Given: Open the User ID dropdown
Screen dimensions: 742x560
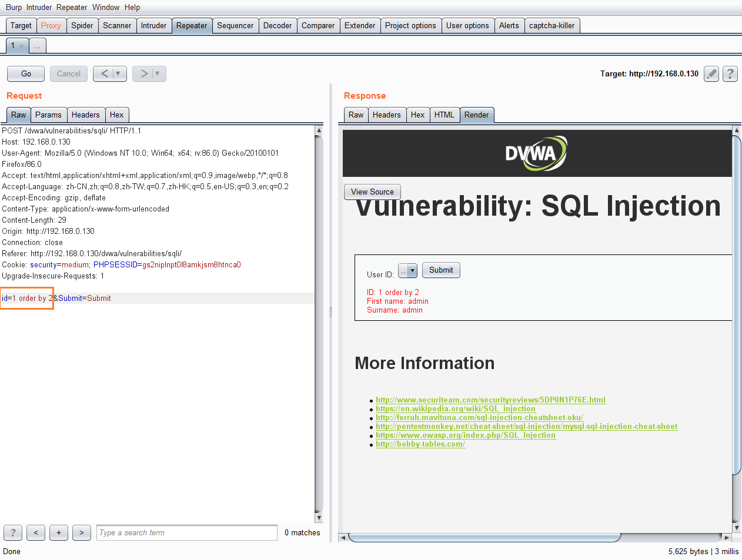Looking at the screenshot, I should [407, 270].
